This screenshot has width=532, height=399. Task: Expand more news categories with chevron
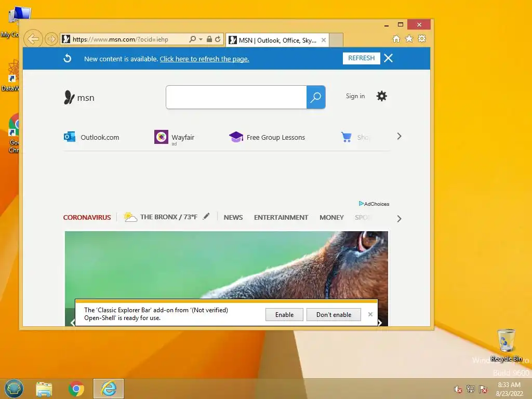(400, 219)
